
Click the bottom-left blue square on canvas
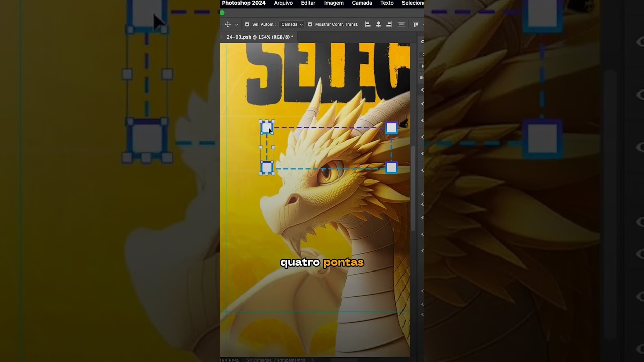tap(267, 168)
